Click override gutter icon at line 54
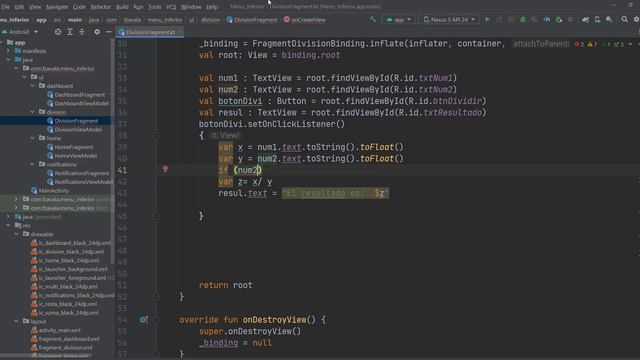This screenshot has width=640, height=360. click(143, 320)
